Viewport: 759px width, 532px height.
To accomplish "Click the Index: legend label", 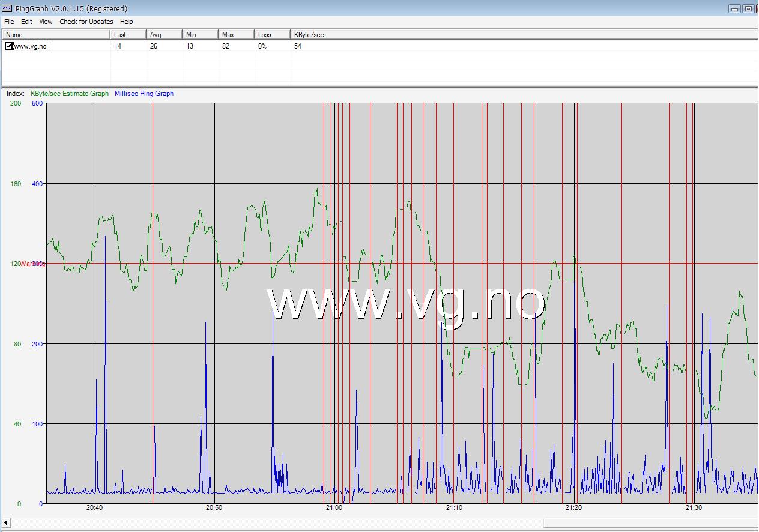I will click(x=15, y=94).
